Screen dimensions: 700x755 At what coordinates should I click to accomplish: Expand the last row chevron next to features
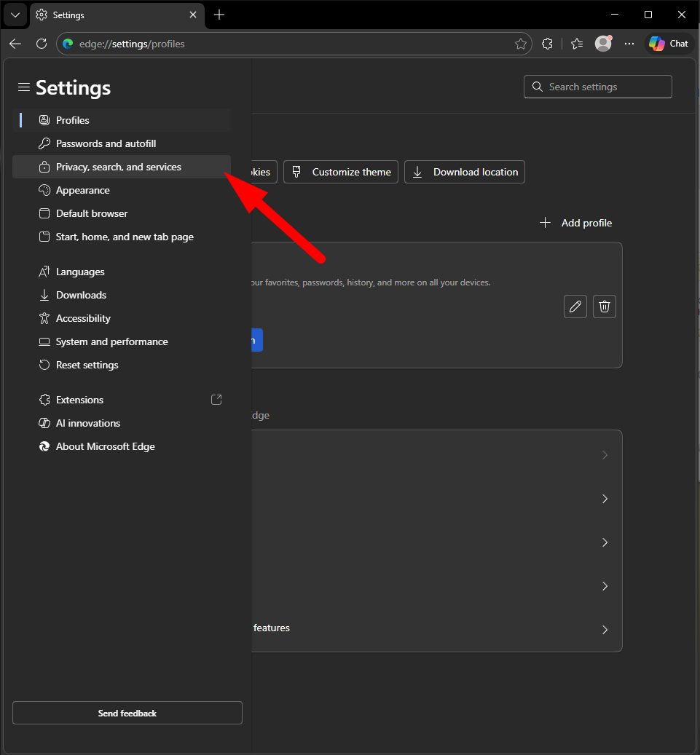point(605,630)
